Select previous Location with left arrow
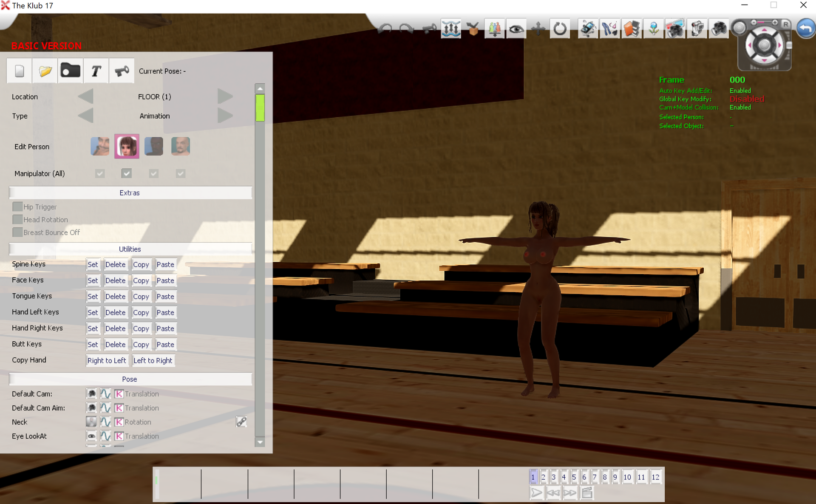Image resolution: width=816 pixels, height=504 pixels. (x=86, y=96)
